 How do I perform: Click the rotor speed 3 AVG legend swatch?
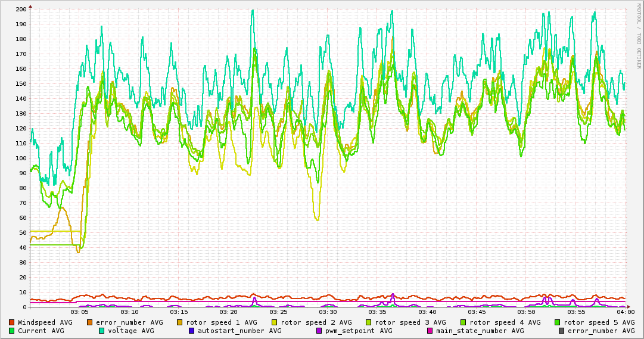[x=368, y=322]
